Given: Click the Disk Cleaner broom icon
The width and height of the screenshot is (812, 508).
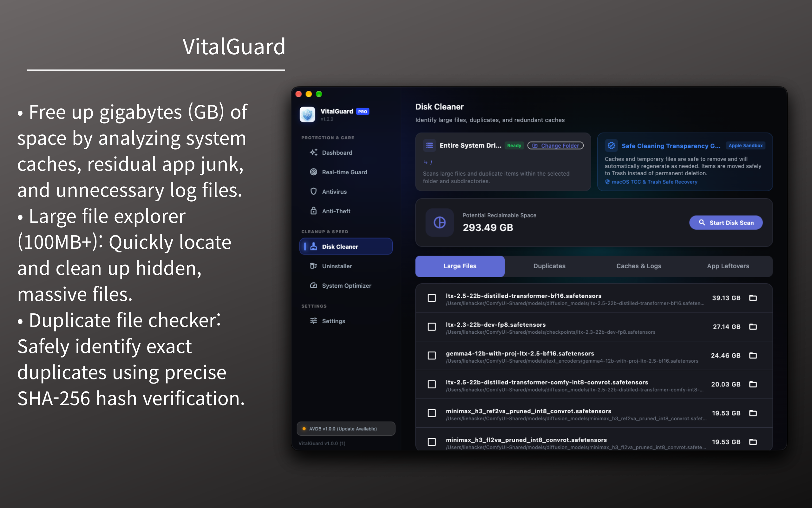Looking at the screenshot, I should click(313, 246).
